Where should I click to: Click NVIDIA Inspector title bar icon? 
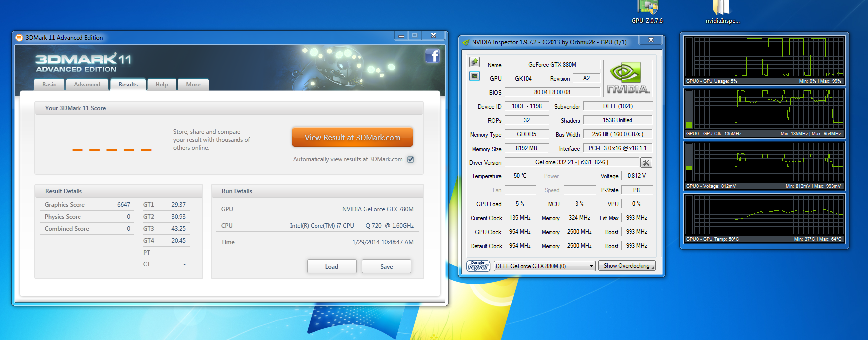point(466,42)
